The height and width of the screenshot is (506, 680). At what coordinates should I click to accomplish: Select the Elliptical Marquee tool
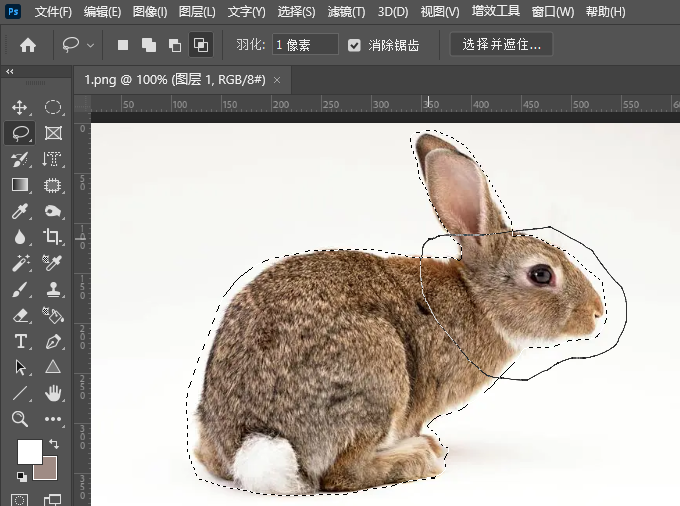(x=53, y=107)
